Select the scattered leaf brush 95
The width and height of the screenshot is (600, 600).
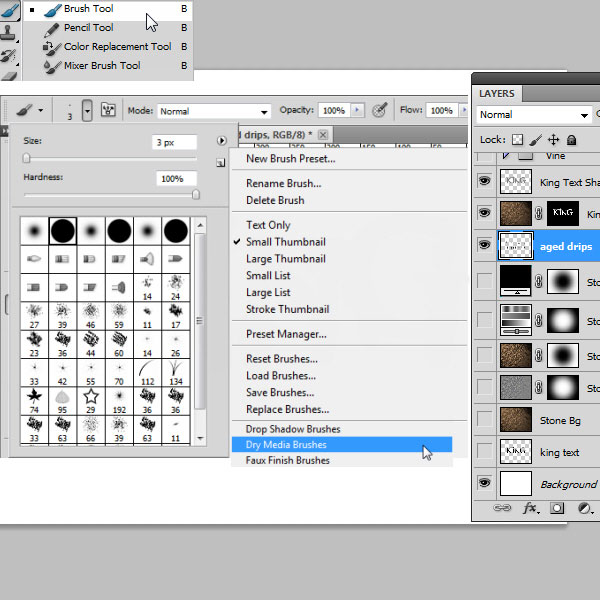(x=62, y=401)
